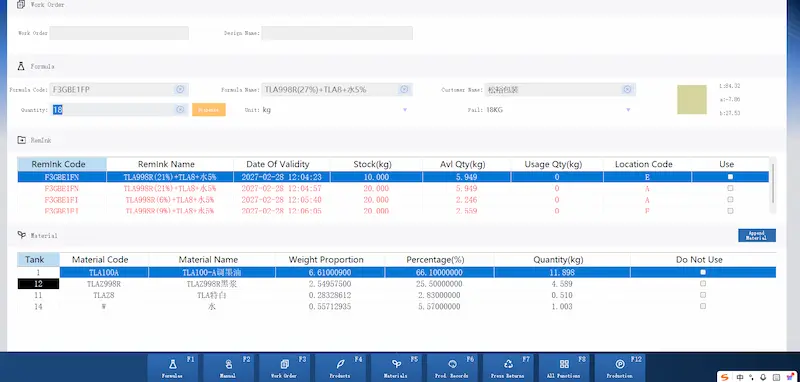Screen dimensions: 800x382
Task: Open Materials F5 button
Action: 395,367
